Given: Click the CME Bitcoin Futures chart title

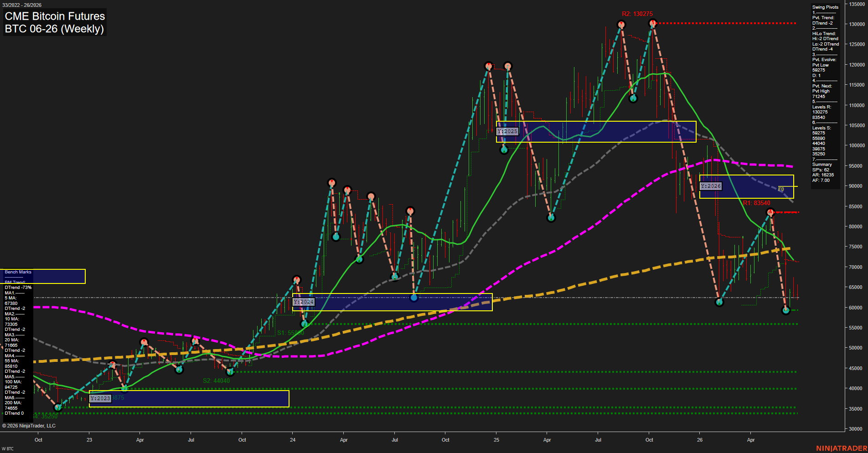Looking at the screenshot, I should (x=55, y=16).
